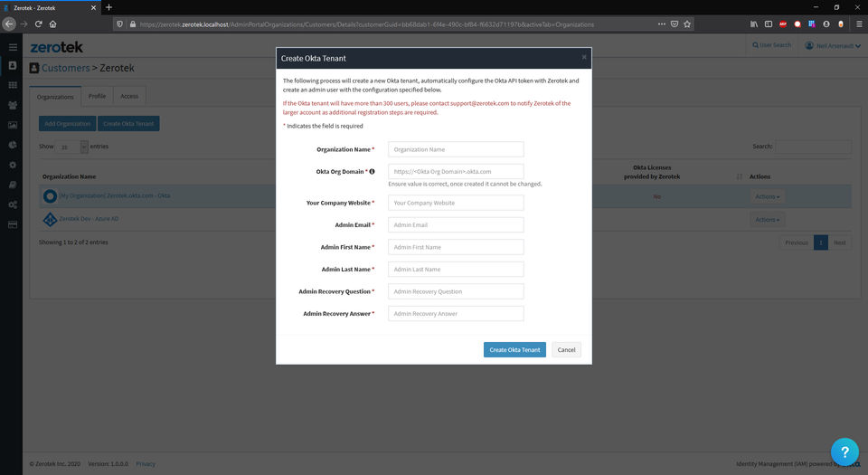Image resolution: width=868 pixels, height=475 pixels.
Task: Open the Customers breadcrumb link
Action: click(65, 68)
